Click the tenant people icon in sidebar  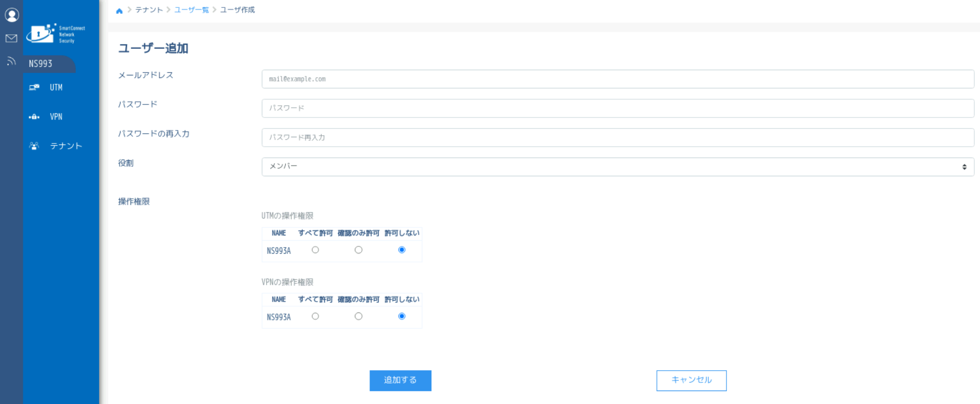[x=34, y=146]
